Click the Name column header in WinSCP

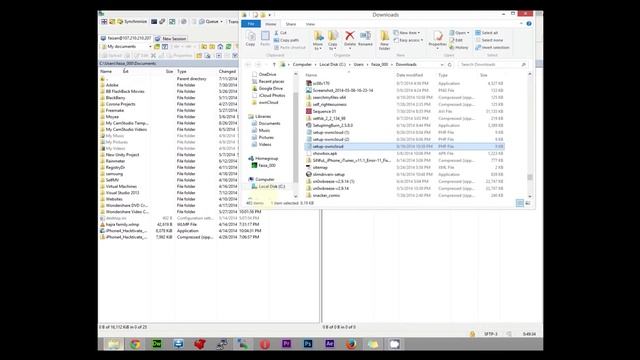[x=106, y=71]
